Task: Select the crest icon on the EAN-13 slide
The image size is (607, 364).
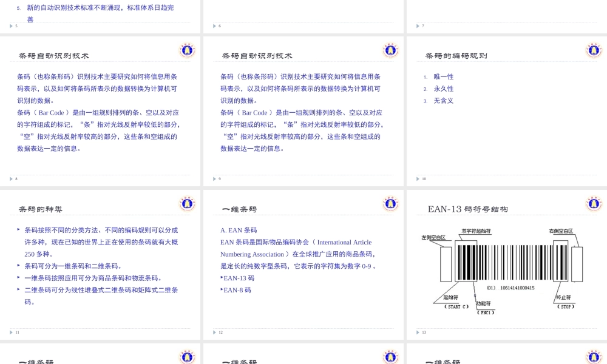Action: [x=594, y=204]
